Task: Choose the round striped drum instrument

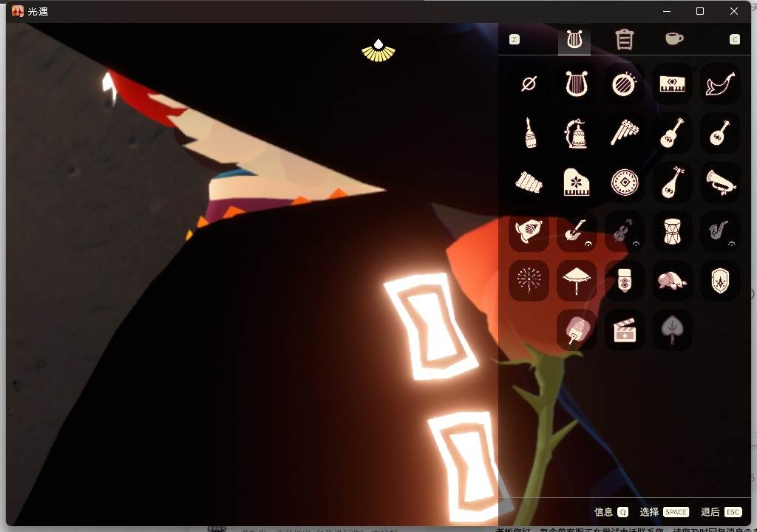Action: coord(624,83)
